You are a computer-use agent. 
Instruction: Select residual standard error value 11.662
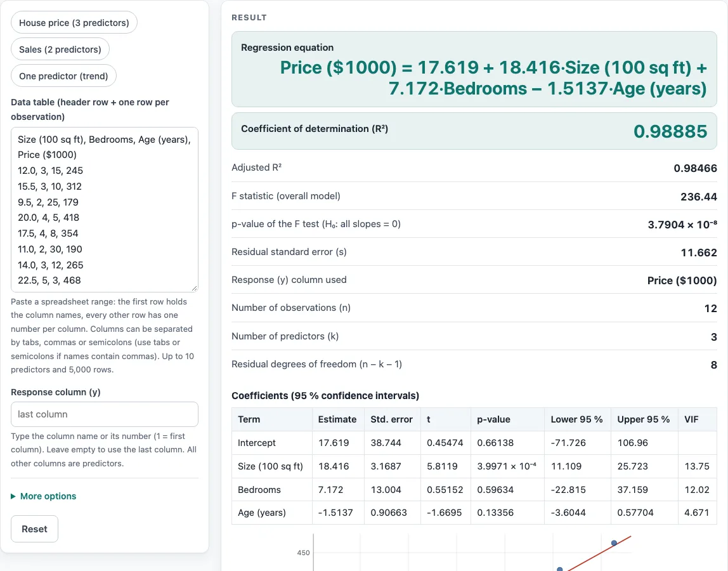[x=699, y=253]
